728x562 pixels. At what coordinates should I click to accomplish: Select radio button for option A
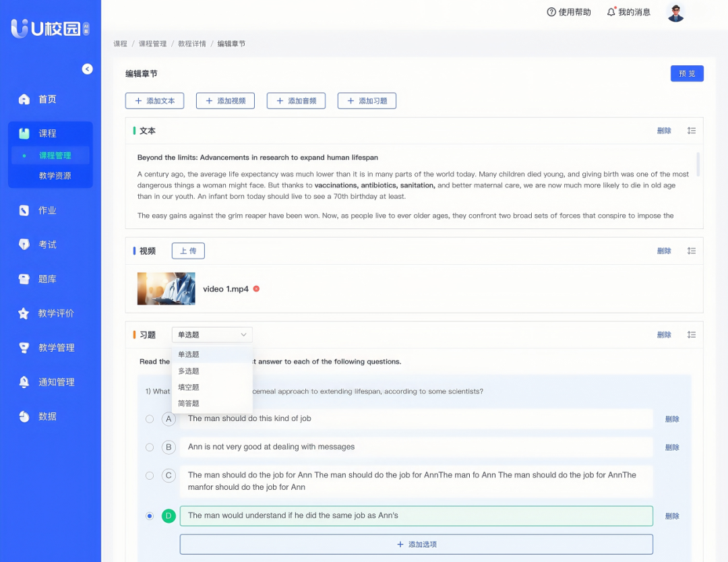tap(150, 419)
